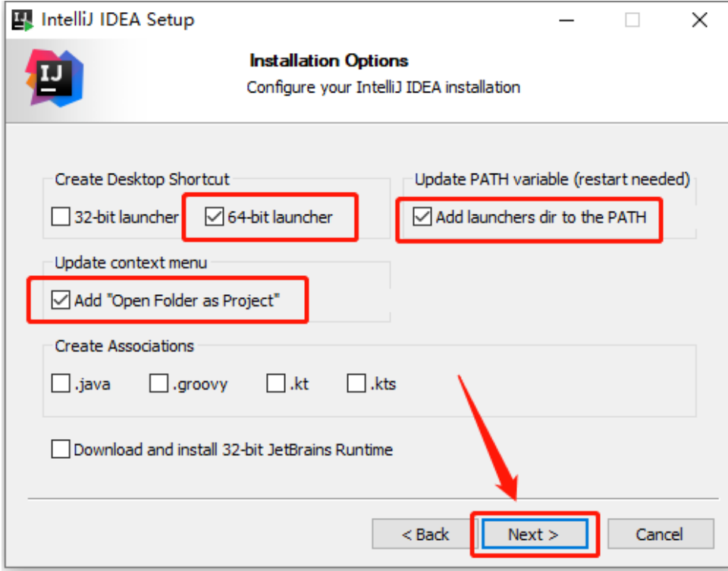Toggle Add launchers dir to the PATH
The width and height of the screenshot is (728, 571).
tap(422, 217)
